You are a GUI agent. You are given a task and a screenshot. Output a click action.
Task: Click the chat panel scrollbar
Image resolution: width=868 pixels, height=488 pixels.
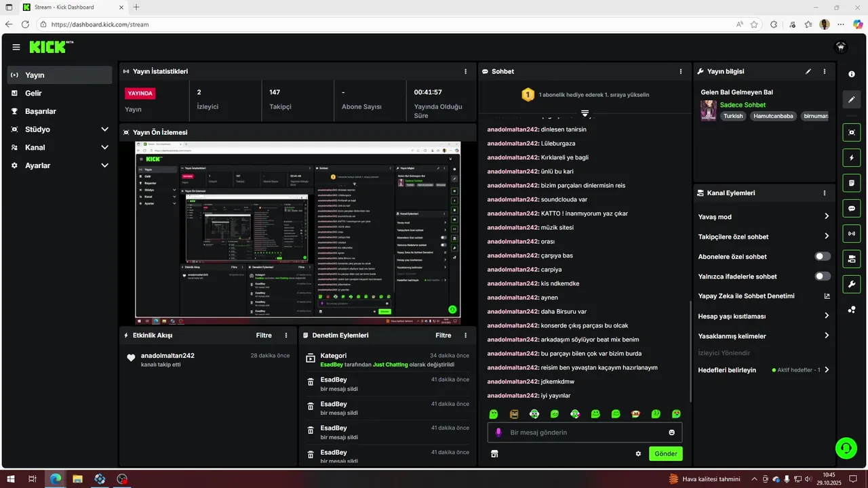point(690,350)
